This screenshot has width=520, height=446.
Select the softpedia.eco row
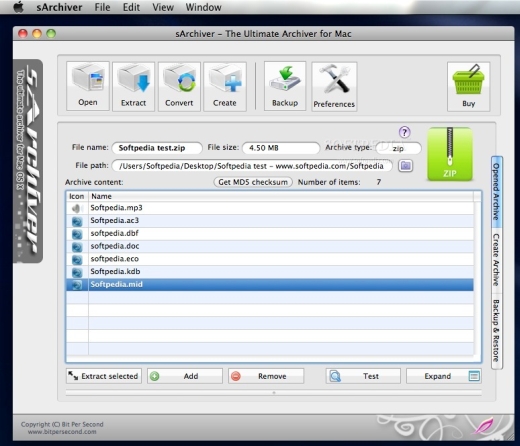coord(270,259)
